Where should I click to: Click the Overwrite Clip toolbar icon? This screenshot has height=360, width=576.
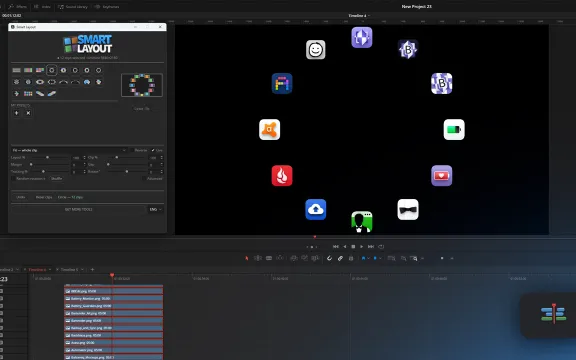[x=304, y=258]
